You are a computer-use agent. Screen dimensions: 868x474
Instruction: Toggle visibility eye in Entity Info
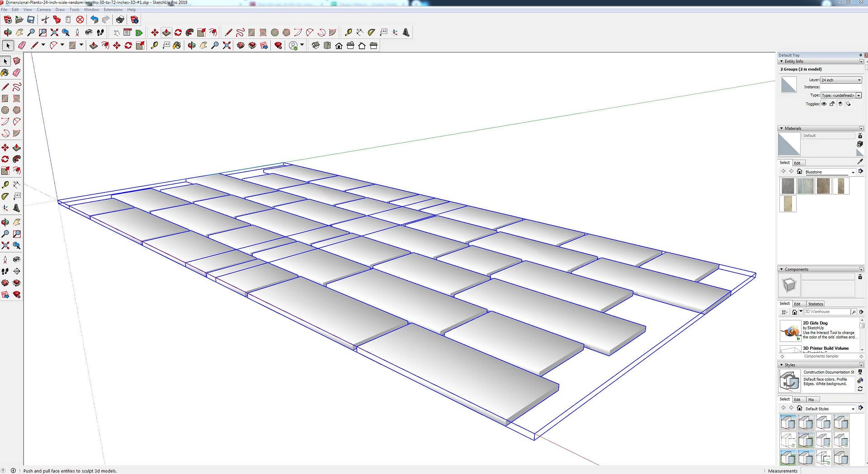pos(824,104)
